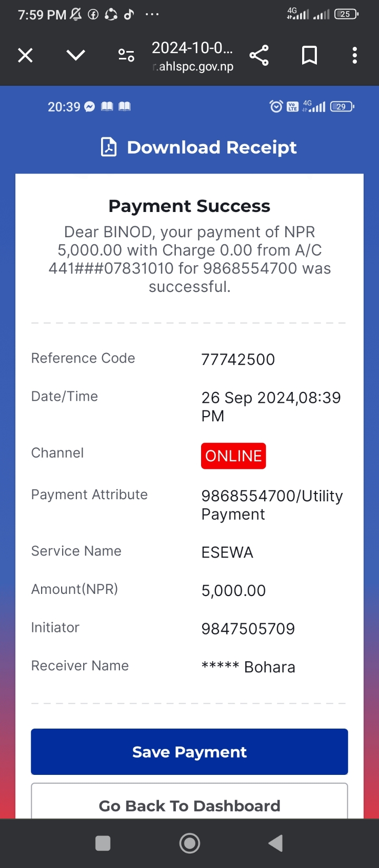379x868 pixels.
Task: Click Go Back To Dashboard button
Action: (189, 801)
